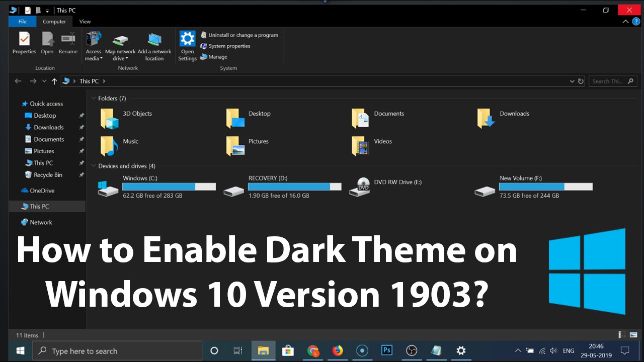Open the Access media dropdown
The height and width of the screenshot is (362, 644).
click(x=94, y=46)
